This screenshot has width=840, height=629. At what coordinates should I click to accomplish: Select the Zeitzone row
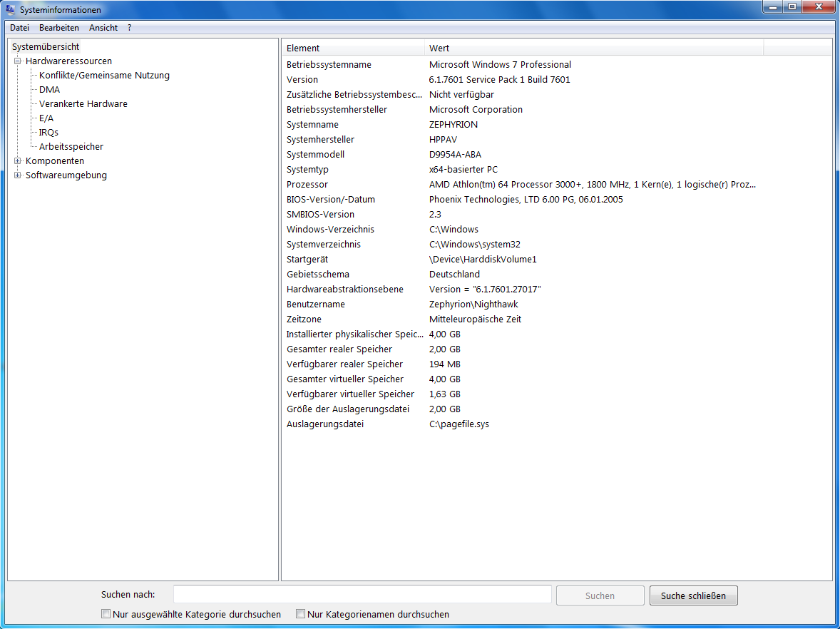tap(557, 319)
